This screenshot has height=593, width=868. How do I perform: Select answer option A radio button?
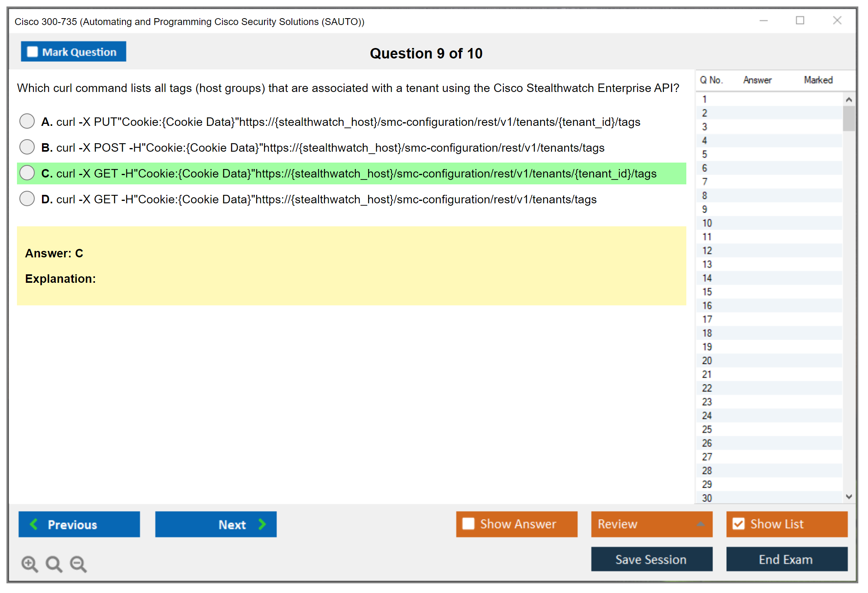pos(27,121)
